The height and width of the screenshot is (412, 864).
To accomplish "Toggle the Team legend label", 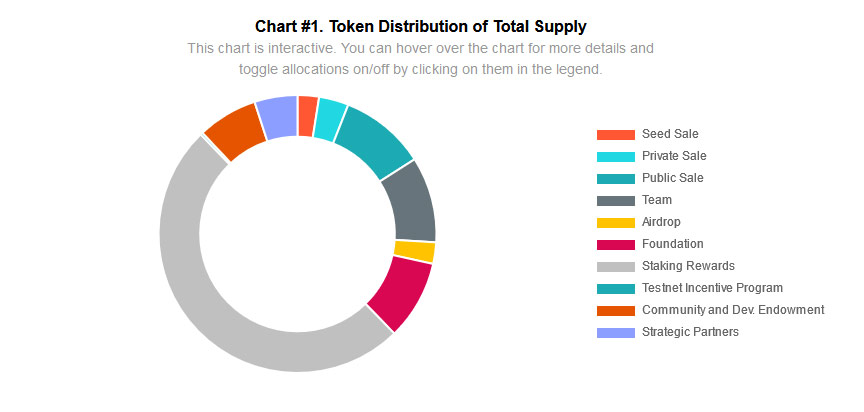I will tap(657, 200).
